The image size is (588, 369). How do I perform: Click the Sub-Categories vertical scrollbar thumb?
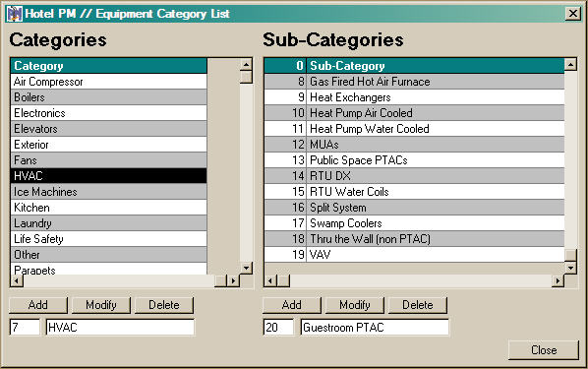(x=570, y=255)
